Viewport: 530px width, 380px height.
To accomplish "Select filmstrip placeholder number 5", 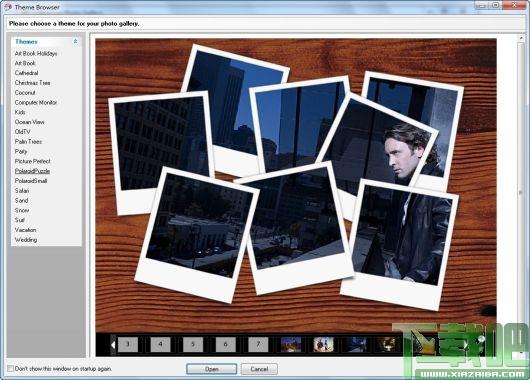I will tap(193, 345).
